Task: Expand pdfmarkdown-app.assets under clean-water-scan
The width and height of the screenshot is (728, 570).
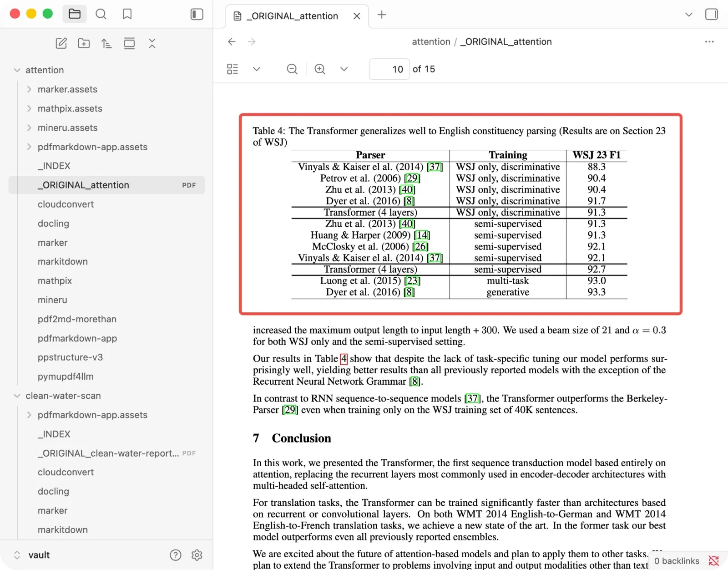Action: click(x=29, y=415)
